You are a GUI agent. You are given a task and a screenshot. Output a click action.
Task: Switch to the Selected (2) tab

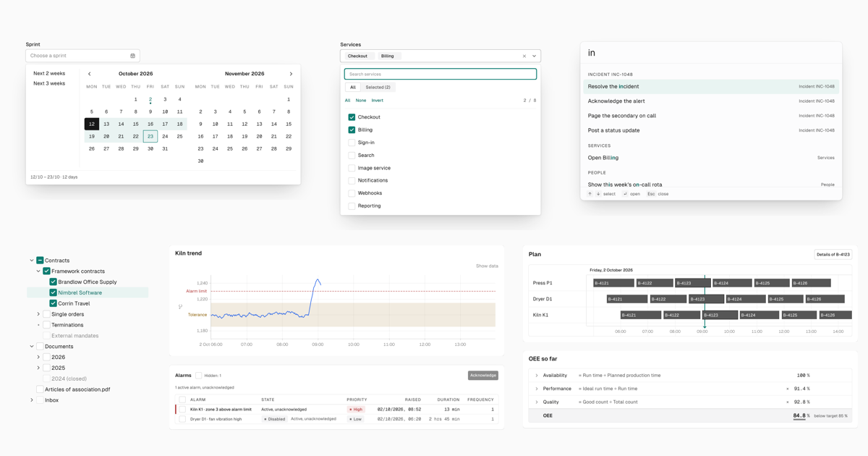tap(378, 87)
